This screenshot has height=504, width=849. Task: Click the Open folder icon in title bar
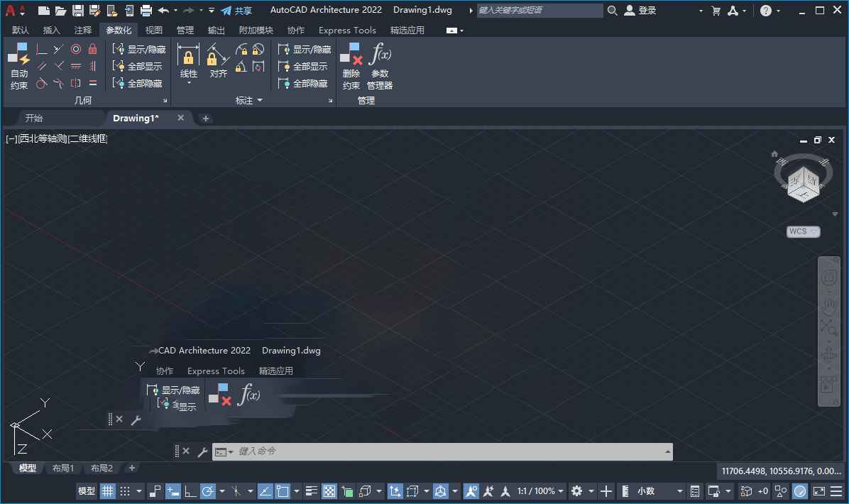point(60,10)
